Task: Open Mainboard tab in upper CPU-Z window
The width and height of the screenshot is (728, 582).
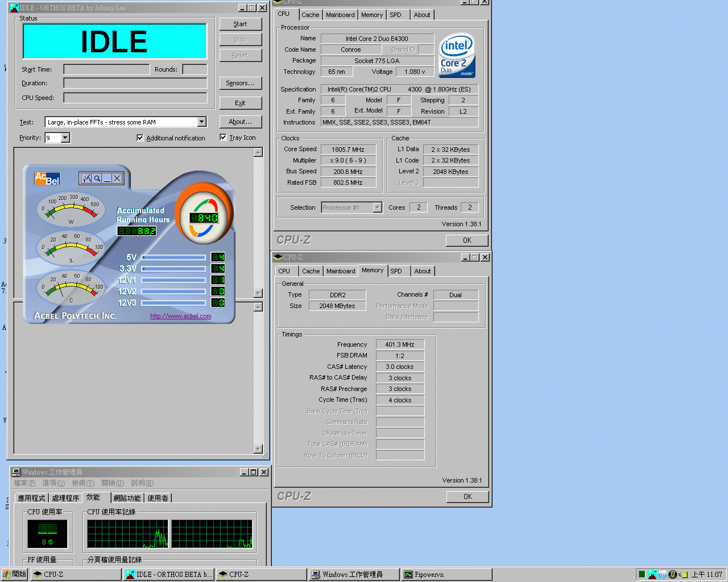Action: tap(340, 15)
